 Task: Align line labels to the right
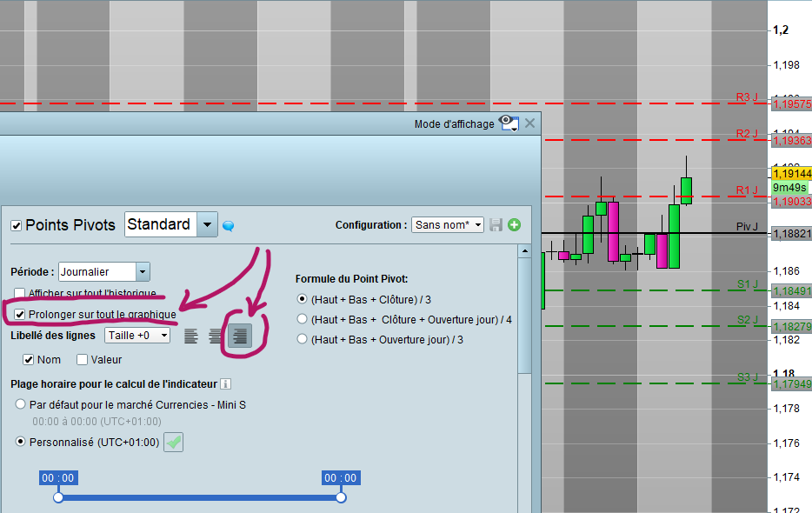(240, 336)
